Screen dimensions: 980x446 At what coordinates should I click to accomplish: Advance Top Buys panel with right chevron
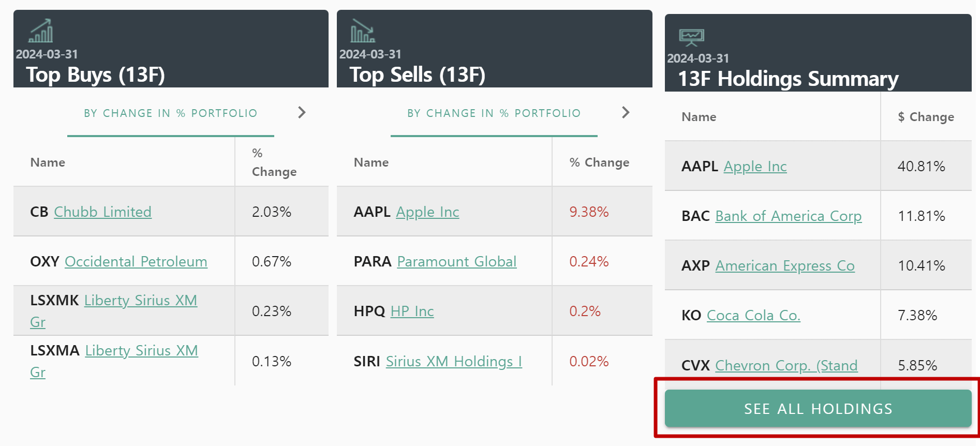click(x=302, y=112)
